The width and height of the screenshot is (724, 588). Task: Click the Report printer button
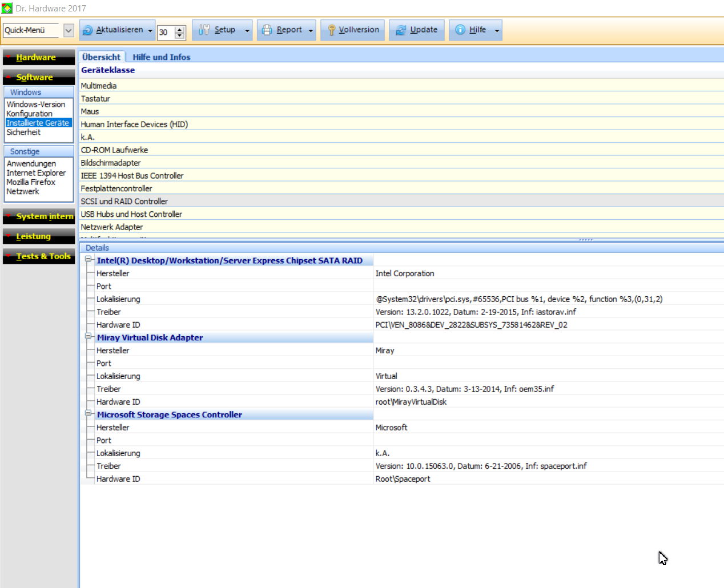[282, 30]
